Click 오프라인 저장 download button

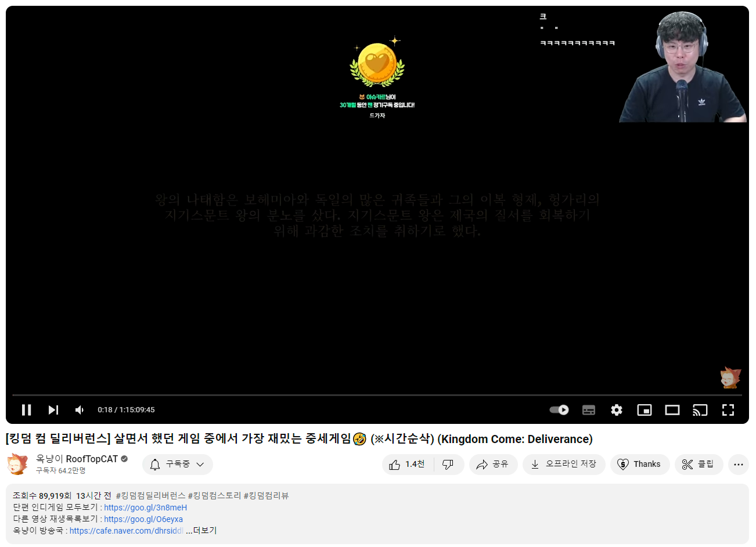tap(564, 465)
